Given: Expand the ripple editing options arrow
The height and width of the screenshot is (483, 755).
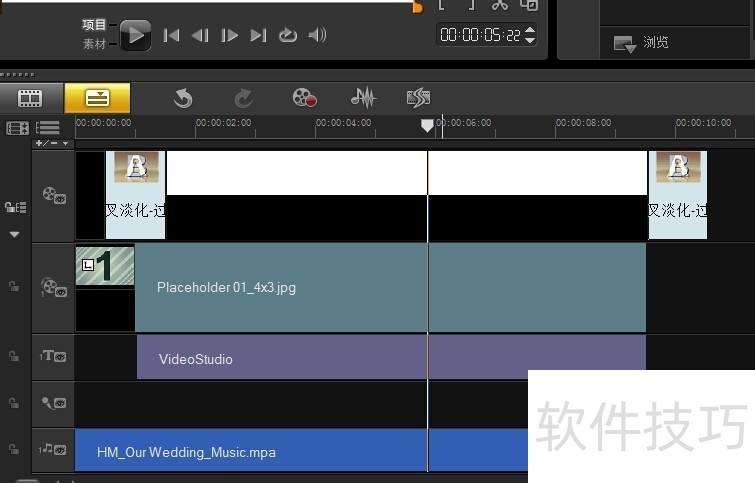Looking at the screenshot, I should click(x=14, y=235).
